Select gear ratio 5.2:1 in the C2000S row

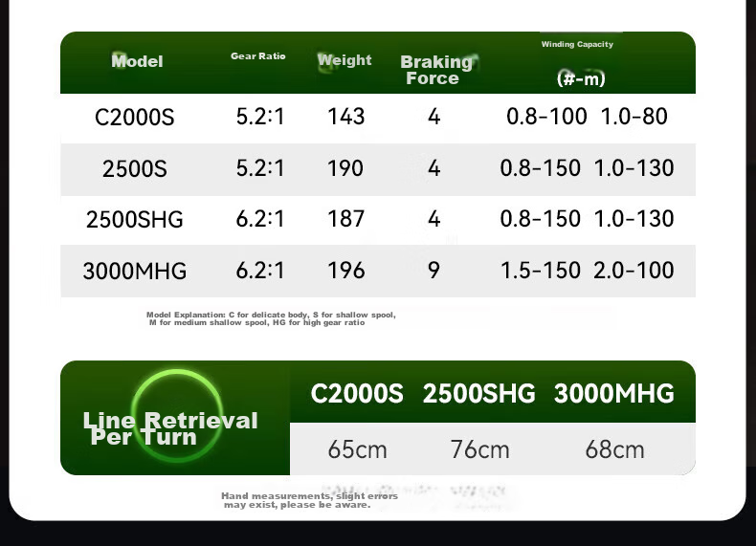tap(260, 117)
